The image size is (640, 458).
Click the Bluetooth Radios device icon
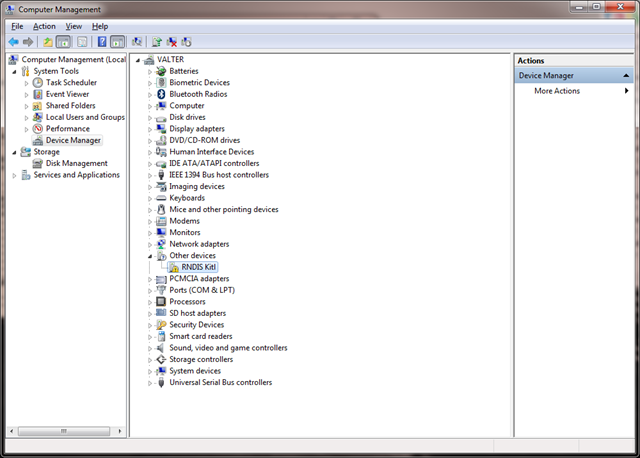pos(161,94)
